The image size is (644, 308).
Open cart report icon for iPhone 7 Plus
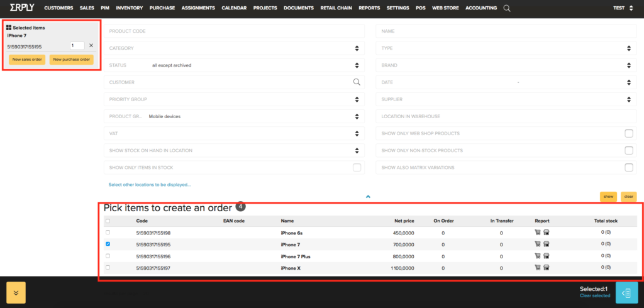coord(538,256)
